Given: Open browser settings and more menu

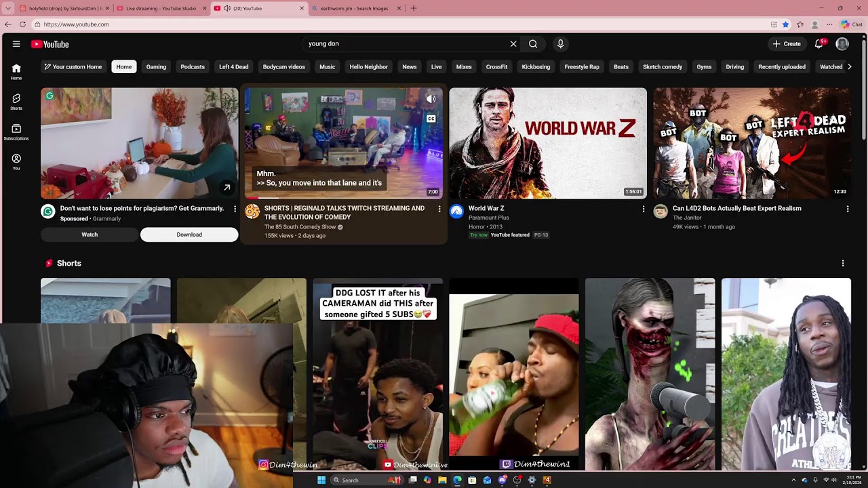Looking at the screenshot, I should pyautogui.click(x=829, y=24).
